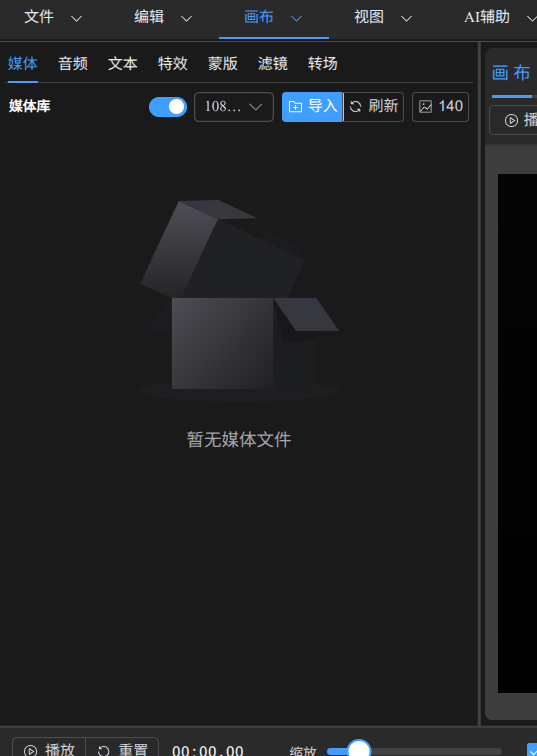This screenshot has width=537, height=756.
Task: Open the 108… resolution dropdown
Action: 234,107
